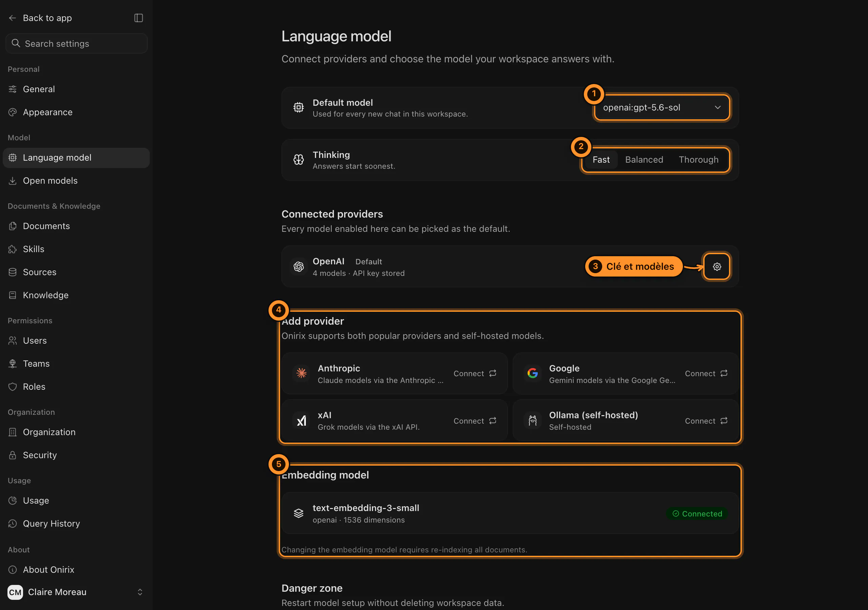Click the Thinking brain icon

[x=298, y=160]
